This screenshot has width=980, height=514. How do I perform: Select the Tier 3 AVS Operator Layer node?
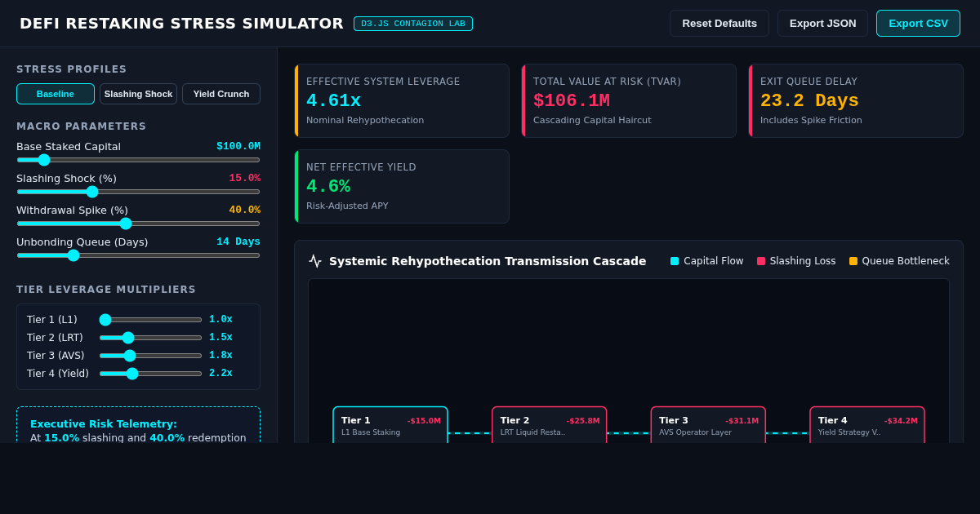[x=708, y=425]
